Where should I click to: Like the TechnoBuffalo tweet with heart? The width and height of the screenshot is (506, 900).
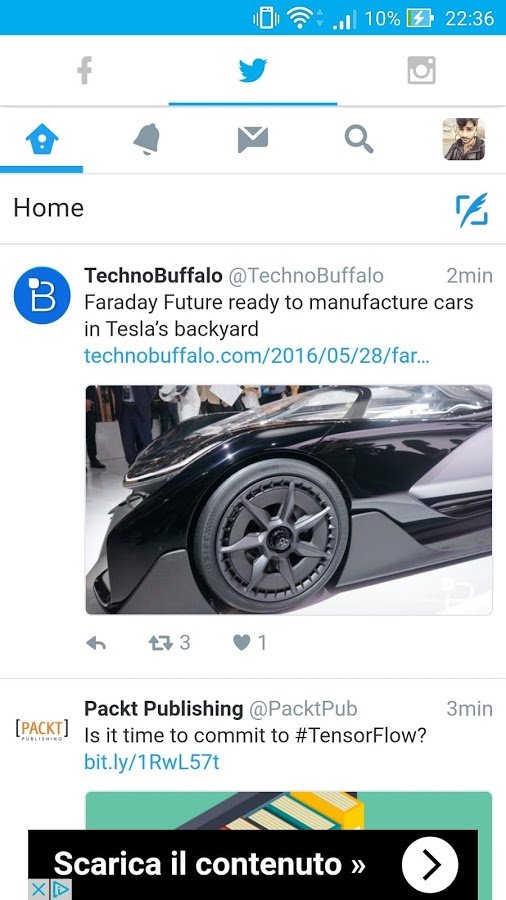coord(242,643)
